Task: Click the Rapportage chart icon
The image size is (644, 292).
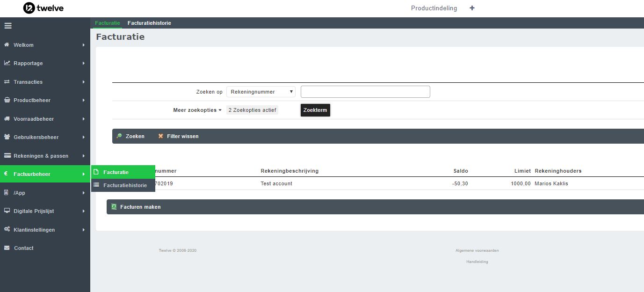Action: click(x=7, y=63)
